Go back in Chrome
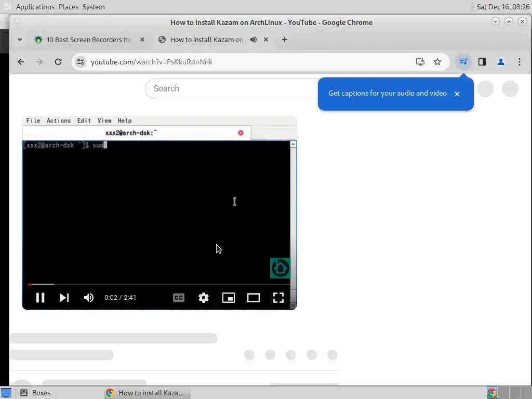Screen dimensions: 532x399 point(21,62)
